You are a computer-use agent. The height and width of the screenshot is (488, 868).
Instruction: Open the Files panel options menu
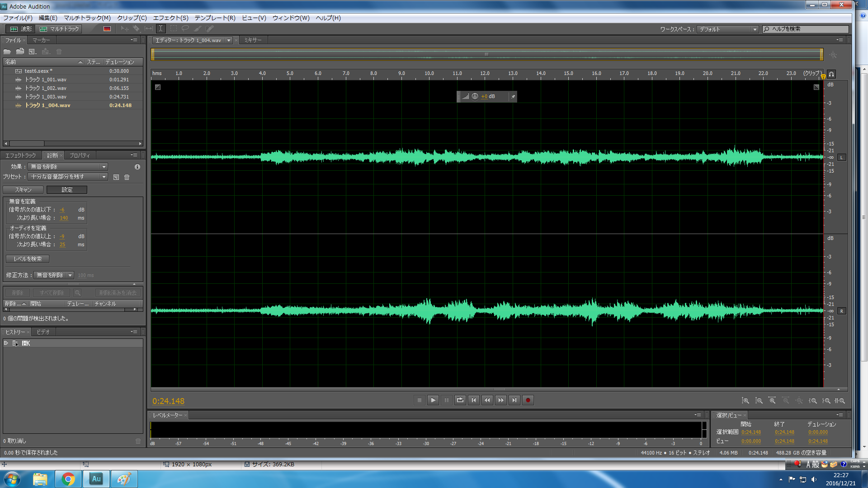(x=134, y=40)
